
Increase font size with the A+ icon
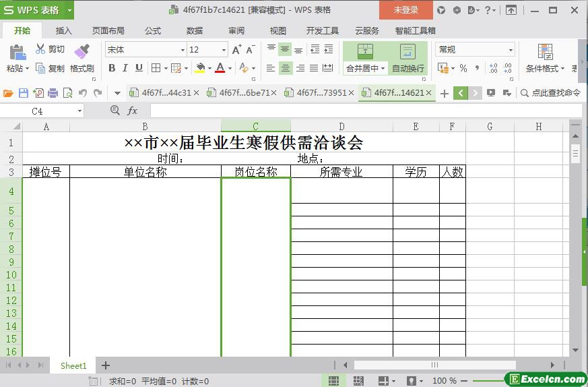coord(237,49)
